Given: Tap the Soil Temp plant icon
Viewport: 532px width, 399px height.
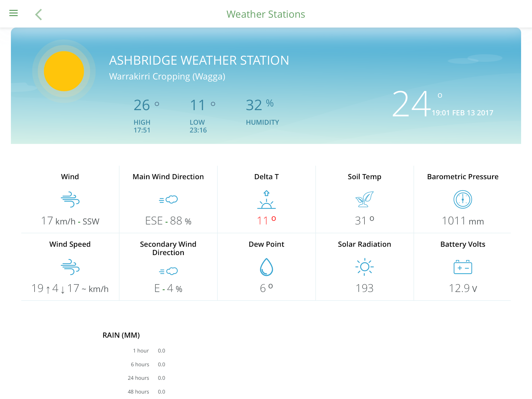Looking at the screenshot, I should click(364, 199).
